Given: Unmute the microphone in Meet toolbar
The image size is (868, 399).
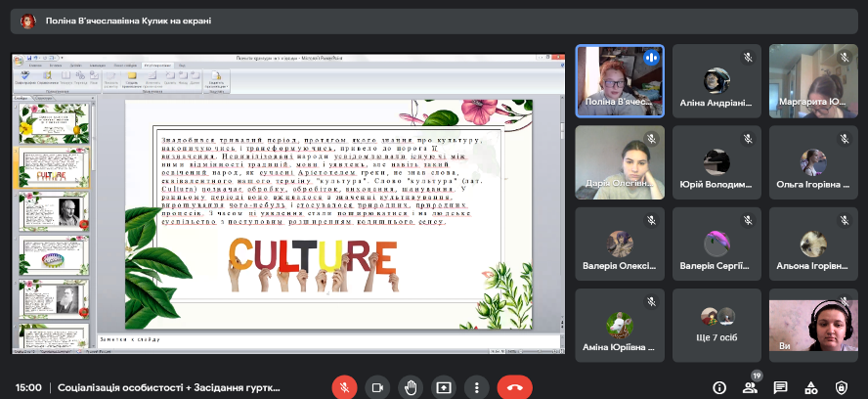Looking at the screenshot, I should tap(343, 387).
